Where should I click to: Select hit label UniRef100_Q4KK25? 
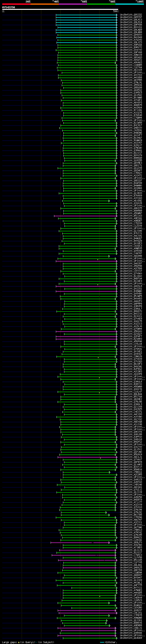(131, 567)
